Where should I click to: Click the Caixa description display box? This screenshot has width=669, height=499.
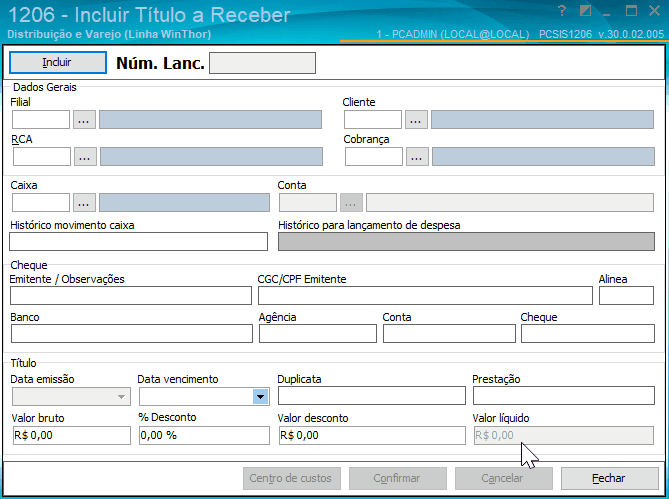point(184,203)
